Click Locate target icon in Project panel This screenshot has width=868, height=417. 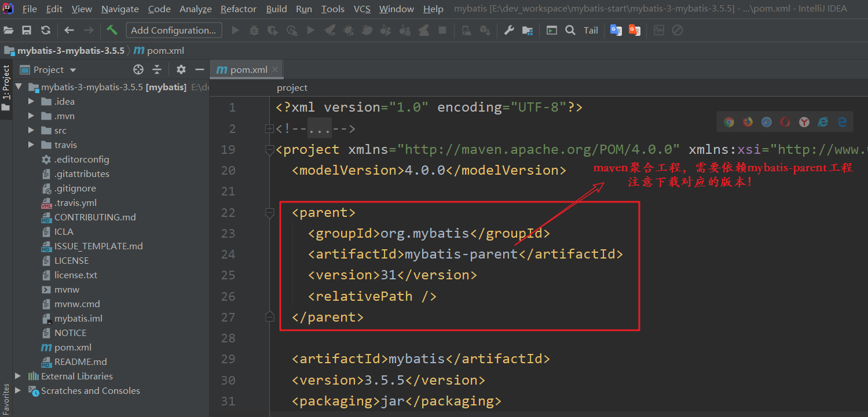click(138, 69)
